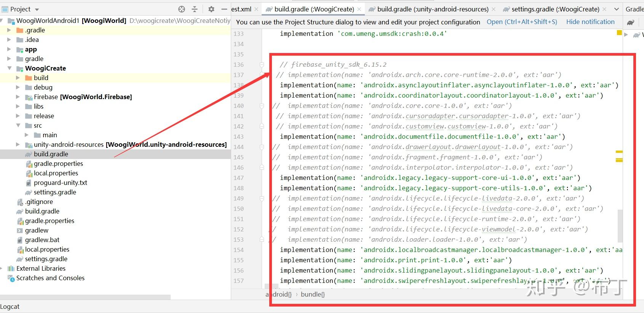Image resolution: width=644 pixels, height=313 pixels.
Task: Click the Hide notification link
Action: 590,22
